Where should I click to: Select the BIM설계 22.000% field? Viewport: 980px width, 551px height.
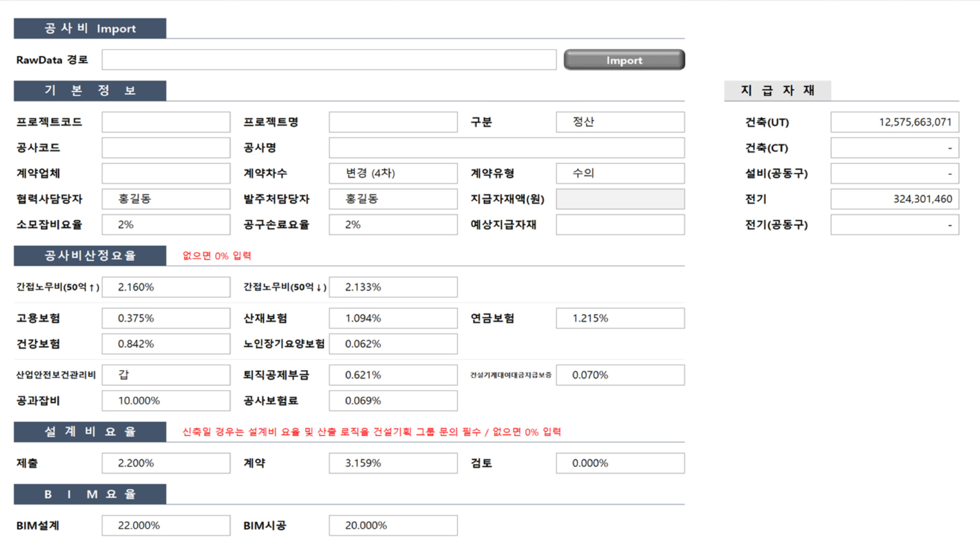click(165, 525)
